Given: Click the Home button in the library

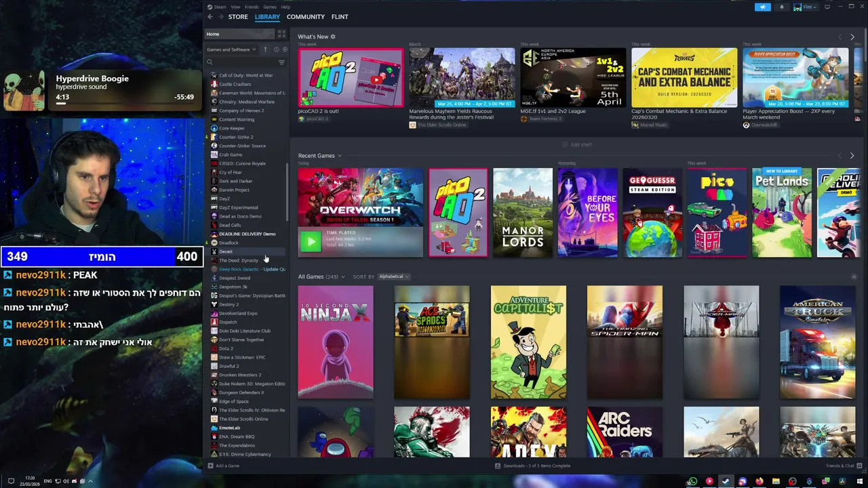Looking at the screenshot, I should [x=240, y=34].
